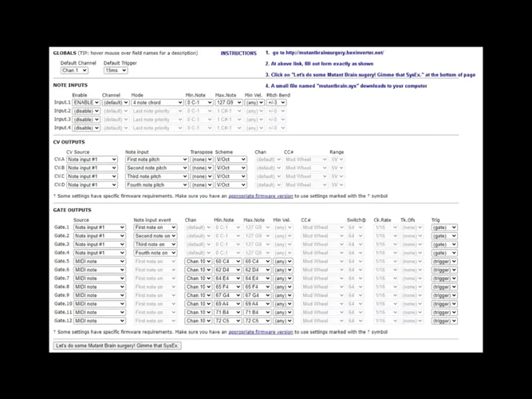Open Gate.1 First note on dropdown
The height and width of the screenshot is (399, 532).
[156, 227]
